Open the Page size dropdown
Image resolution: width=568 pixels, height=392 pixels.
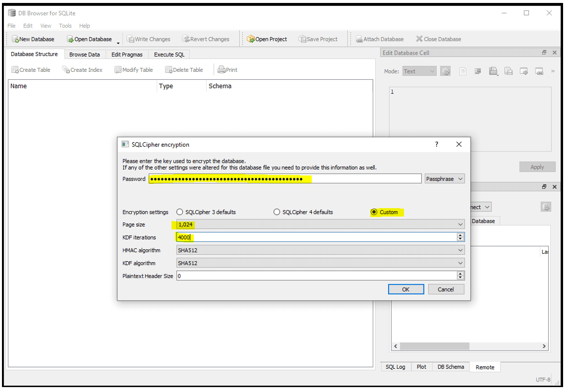coord(320,225)
